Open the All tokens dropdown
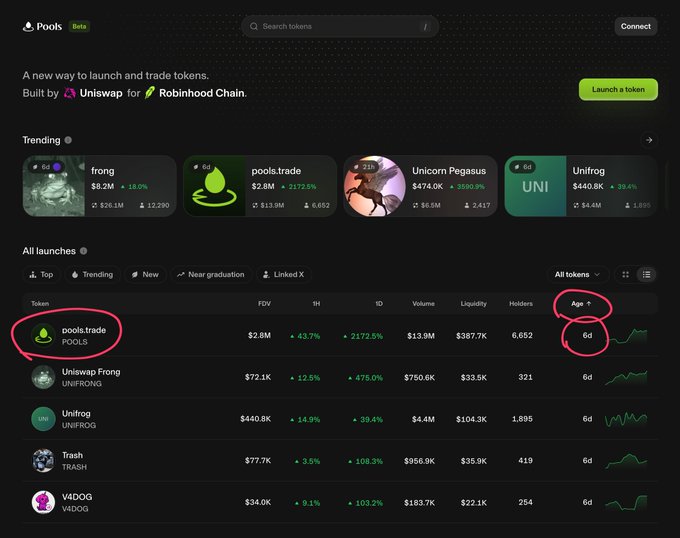680x538 pixels. [577, 274]
